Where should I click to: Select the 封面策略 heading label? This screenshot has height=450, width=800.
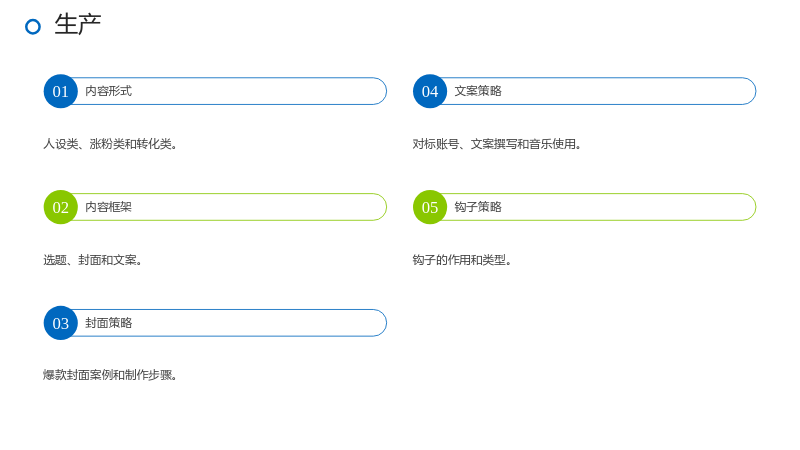(108, 322)
